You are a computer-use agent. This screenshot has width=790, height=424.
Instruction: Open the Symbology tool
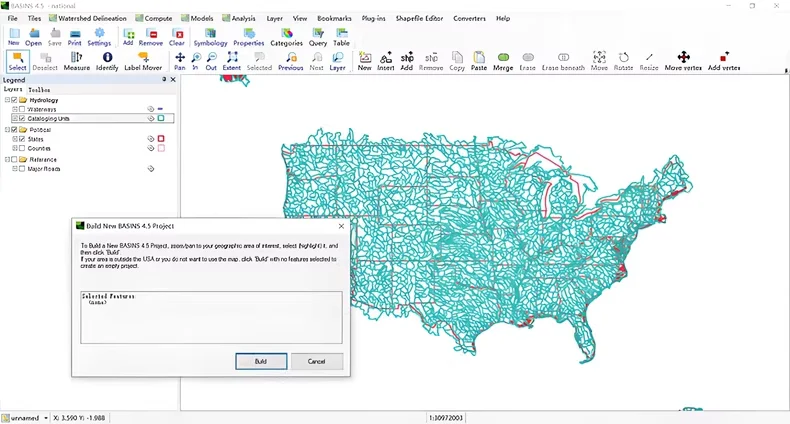(x=211, y=37)
